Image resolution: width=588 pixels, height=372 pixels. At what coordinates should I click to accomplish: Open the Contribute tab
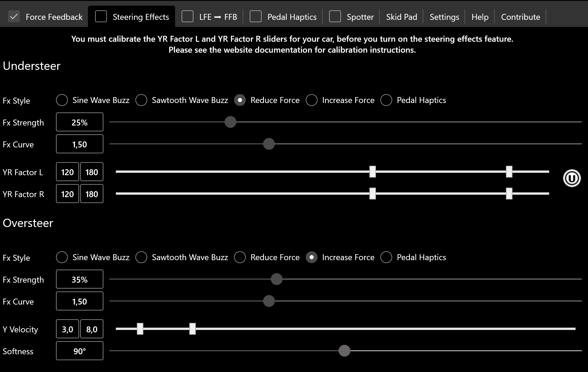tap(520, 17)
